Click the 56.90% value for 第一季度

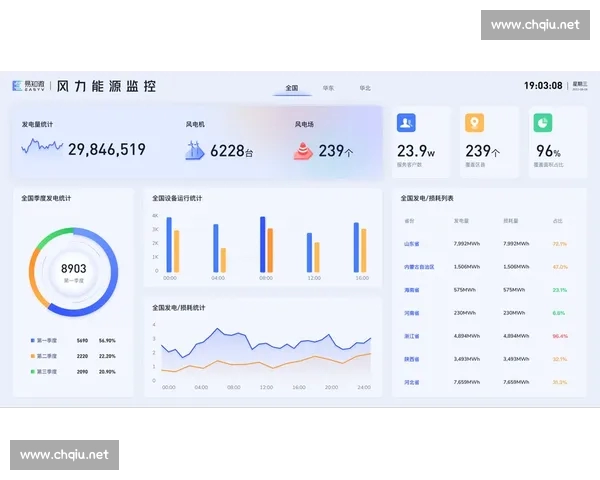pyautogui.click(x=107, y=340)
